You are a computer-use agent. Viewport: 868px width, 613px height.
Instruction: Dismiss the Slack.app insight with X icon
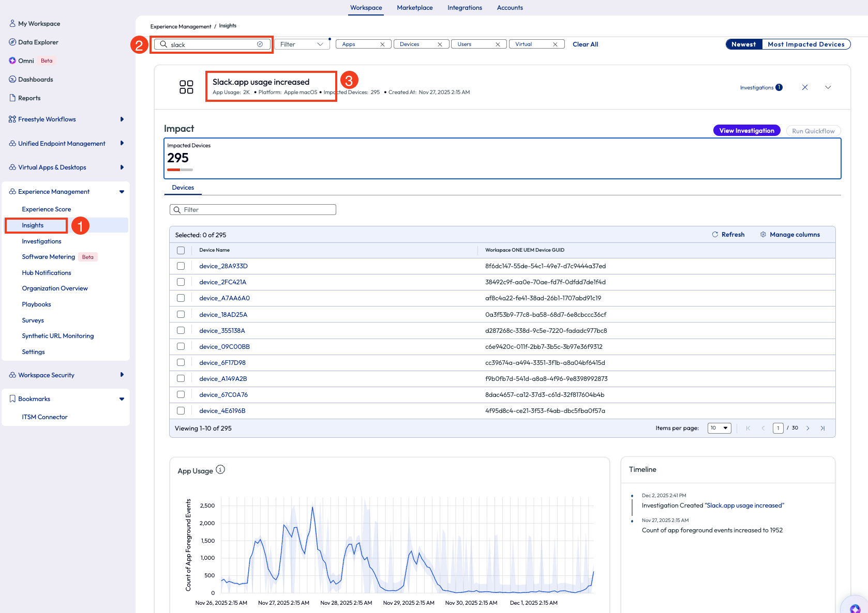click(805, 87)
